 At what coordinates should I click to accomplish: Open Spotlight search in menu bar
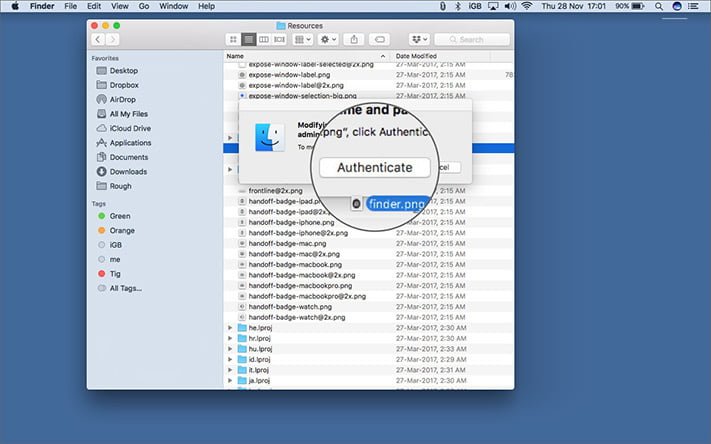659,6
